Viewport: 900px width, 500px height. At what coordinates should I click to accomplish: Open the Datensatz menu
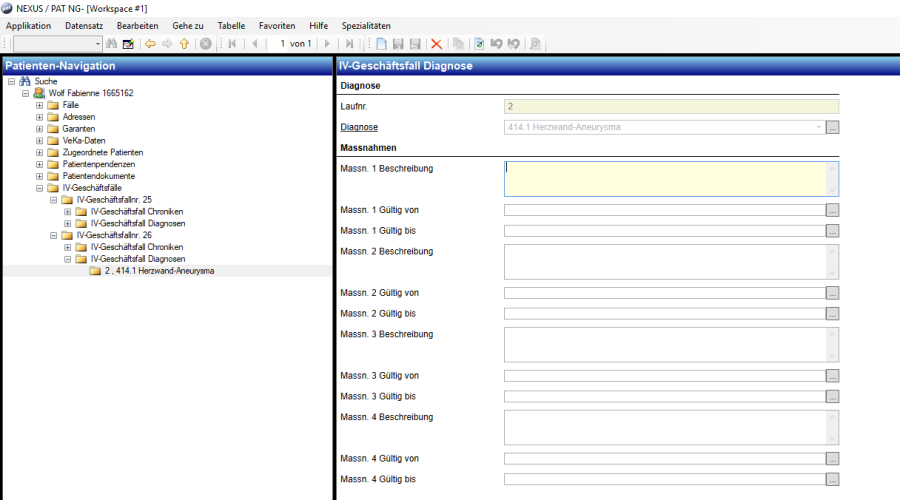pos(84,25)
